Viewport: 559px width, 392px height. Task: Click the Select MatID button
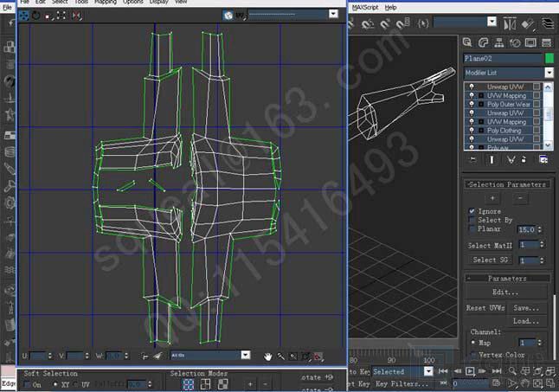click(490, 246)
